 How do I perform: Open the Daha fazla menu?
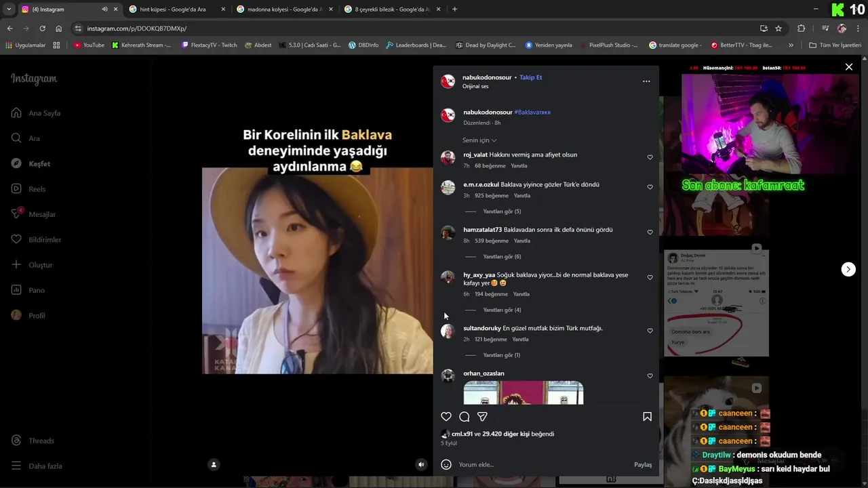point(37,466)
